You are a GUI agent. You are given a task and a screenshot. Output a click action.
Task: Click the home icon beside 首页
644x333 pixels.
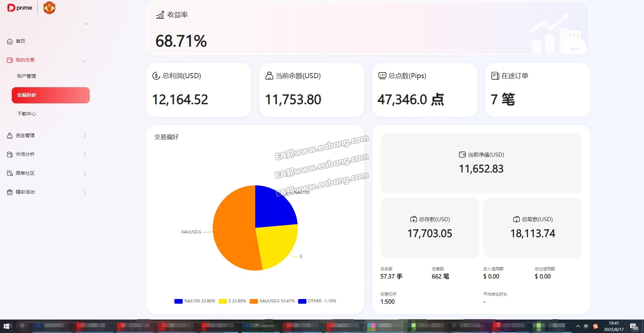pos(10,41)
